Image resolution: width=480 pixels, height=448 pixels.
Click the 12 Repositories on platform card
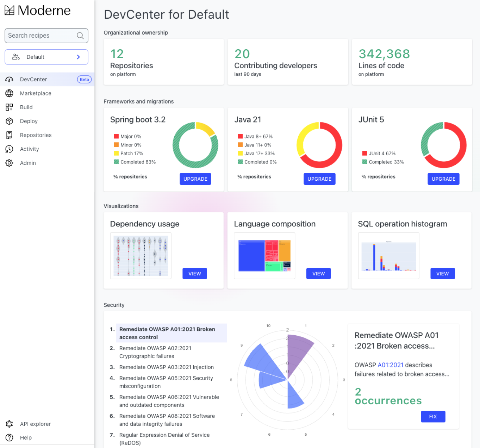pyautogui.click(x=164, y=62)
